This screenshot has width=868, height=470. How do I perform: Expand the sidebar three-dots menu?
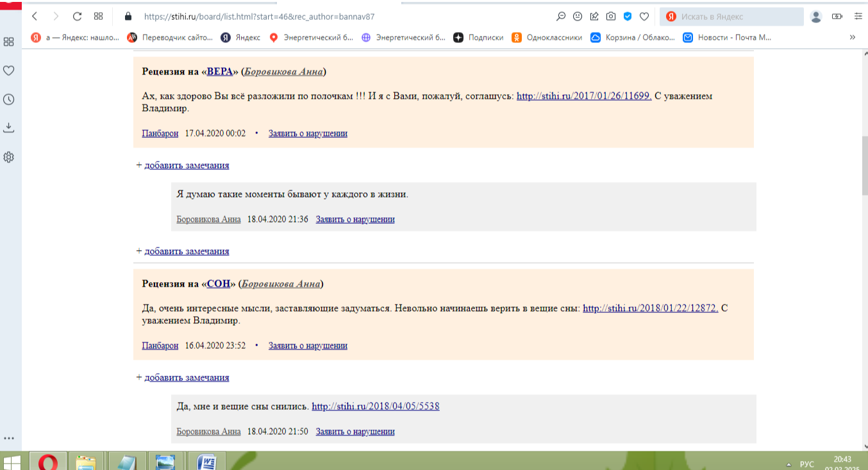coord(9,438)
